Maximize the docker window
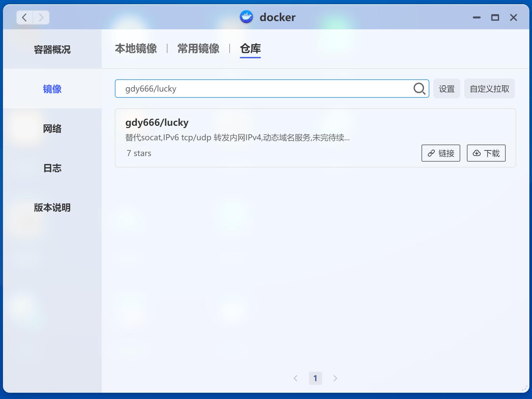The image size is (532, 399). 495,17
